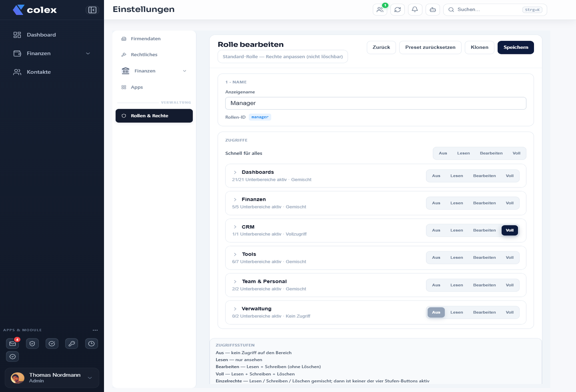This screenshot has height=392, width=576.
Task: Set Tools access to Lesen
Action: click(456, 258)
